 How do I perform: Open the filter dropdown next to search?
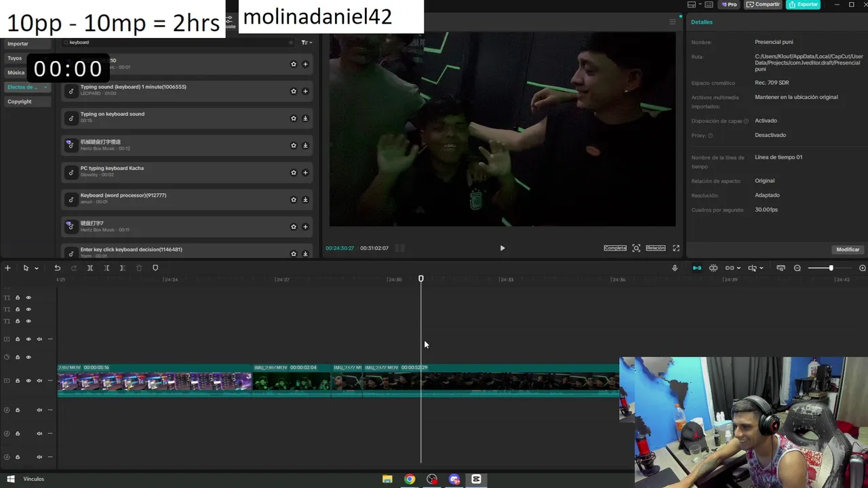point(307,42)
